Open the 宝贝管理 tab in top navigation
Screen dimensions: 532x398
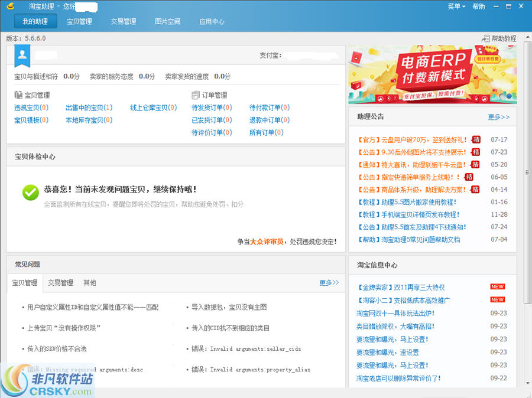(79, 21)
